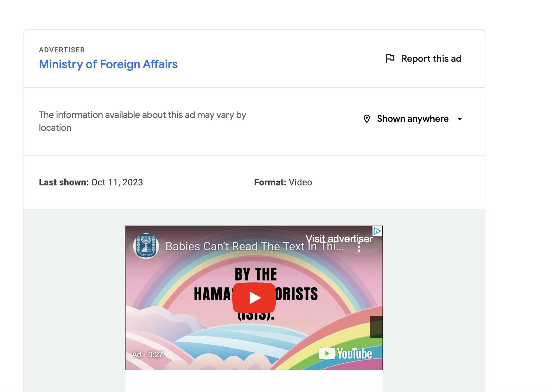552x392 pixels.
Task: Click the ad info circle icon
Action: (x=169, y=355)
